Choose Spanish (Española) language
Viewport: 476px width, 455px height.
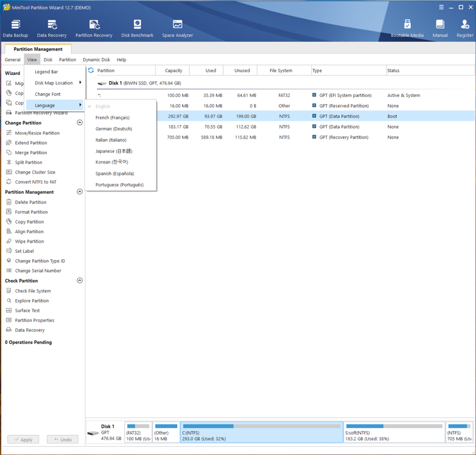pos(121,174)
